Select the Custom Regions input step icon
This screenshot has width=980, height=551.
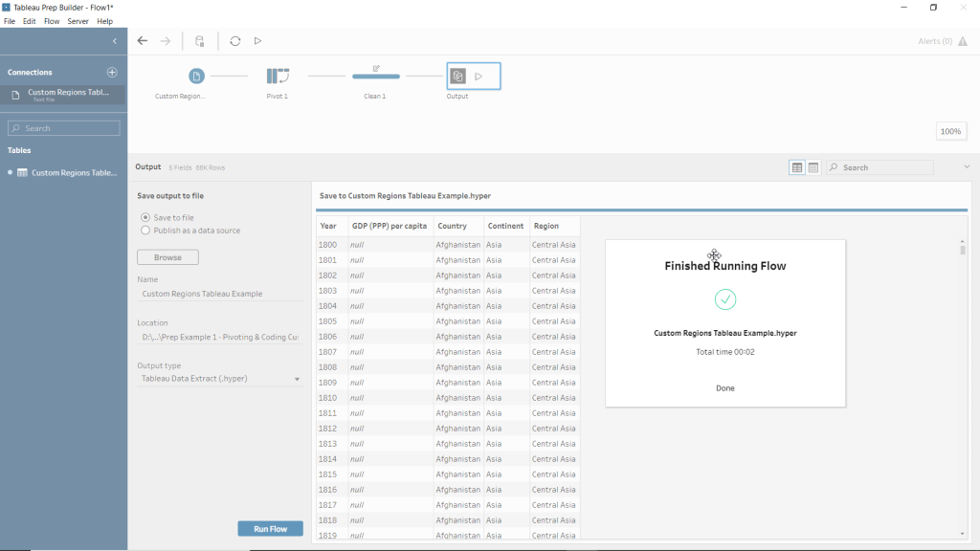(196, 77)
